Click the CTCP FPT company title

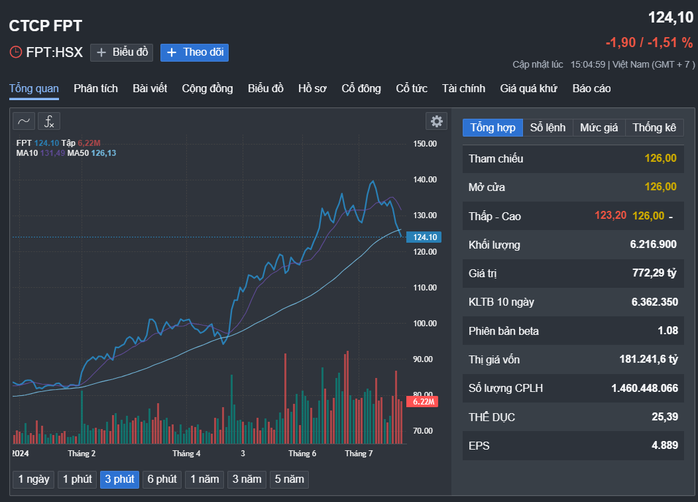(x=45, y=26)
